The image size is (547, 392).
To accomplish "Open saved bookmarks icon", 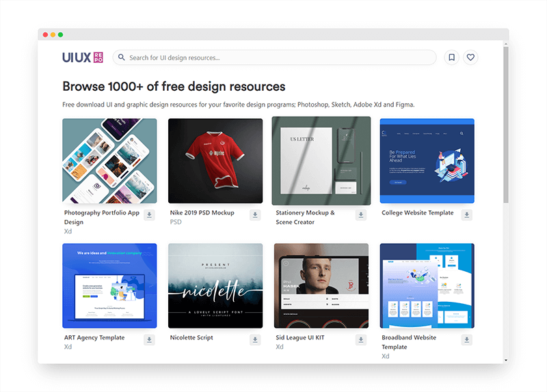I will (x=451, y=57).
